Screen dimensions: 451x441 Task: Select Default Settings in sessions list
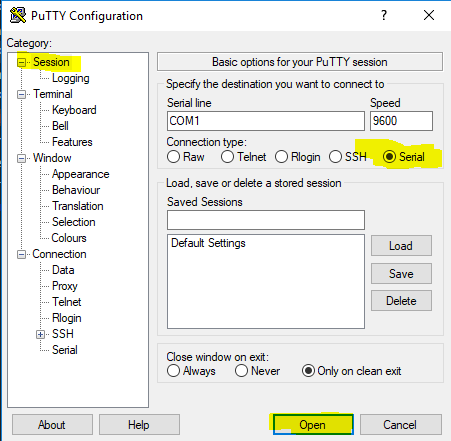(x=208, y=243)
